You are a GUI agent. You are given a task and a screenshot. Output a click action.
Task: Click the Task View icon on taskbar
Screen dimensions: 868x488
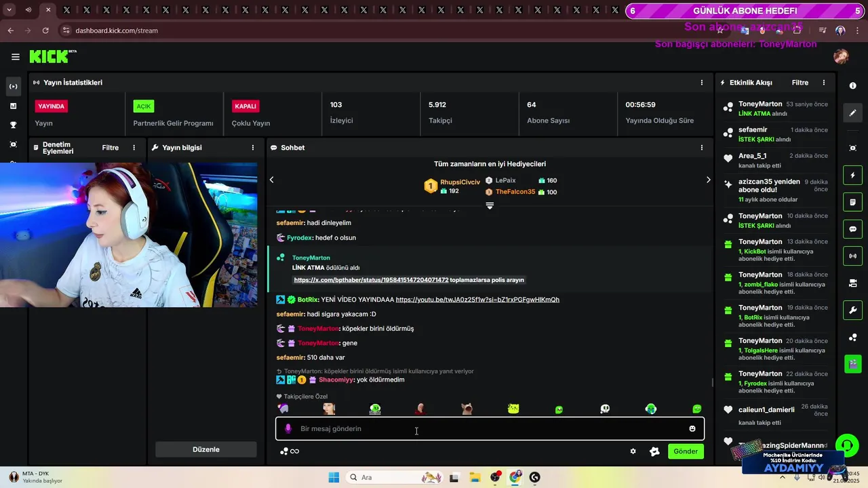coord(454,477)
